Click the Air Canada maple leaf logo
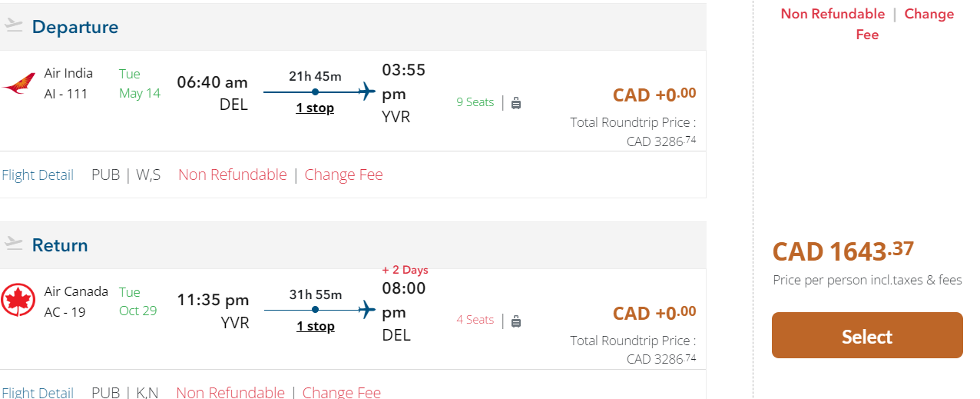This screenshot has width=980, height=399. (x=18, y=301)
